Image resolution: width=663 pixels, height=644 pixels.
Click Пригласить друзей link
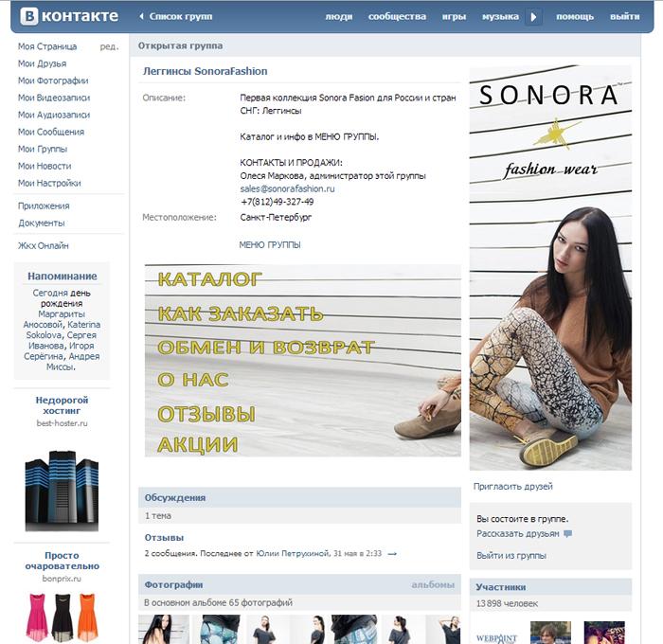(513, 486)
